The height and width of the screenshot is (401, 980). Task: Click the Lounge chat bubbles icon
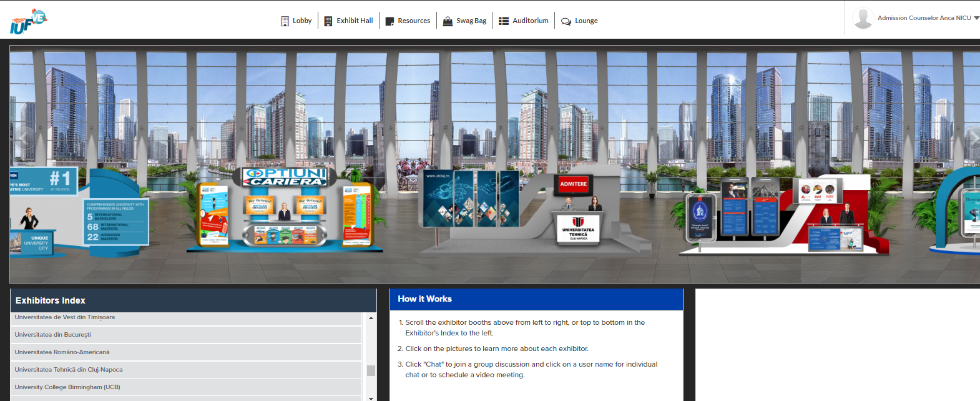566,21
